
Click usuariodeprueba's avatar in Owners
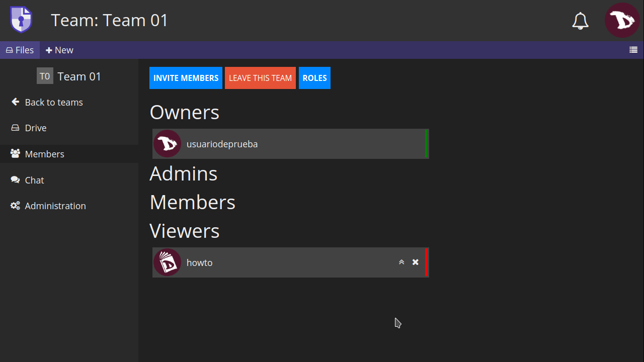coord(167,144)
